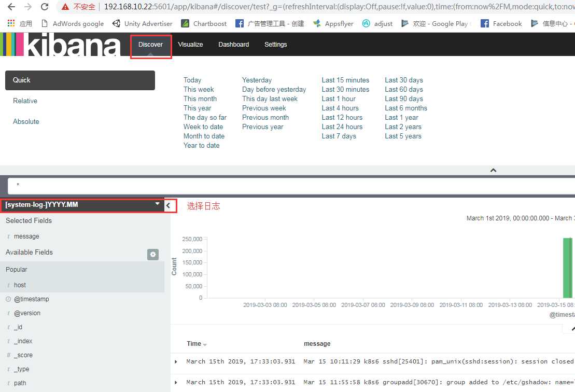Viewport: 575px width, 392px height.
Task: Set range to Last 7 days
Action: [339, 136]
